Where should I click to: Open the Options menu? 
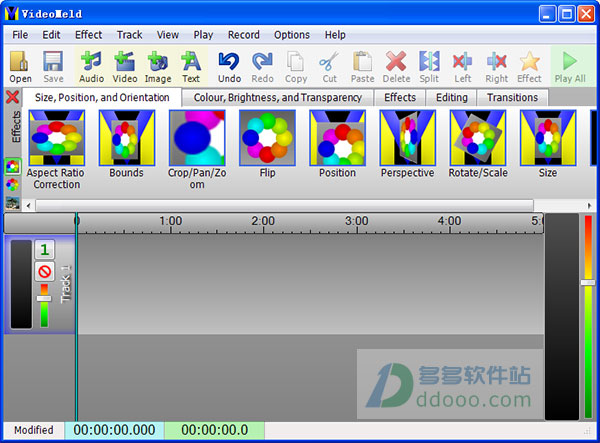coord(292,35)
